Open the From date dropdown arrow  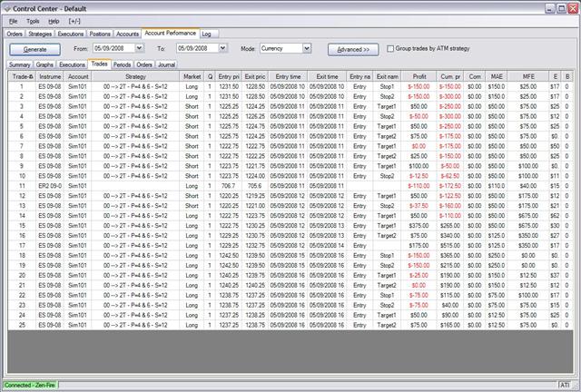coord(139,48)
